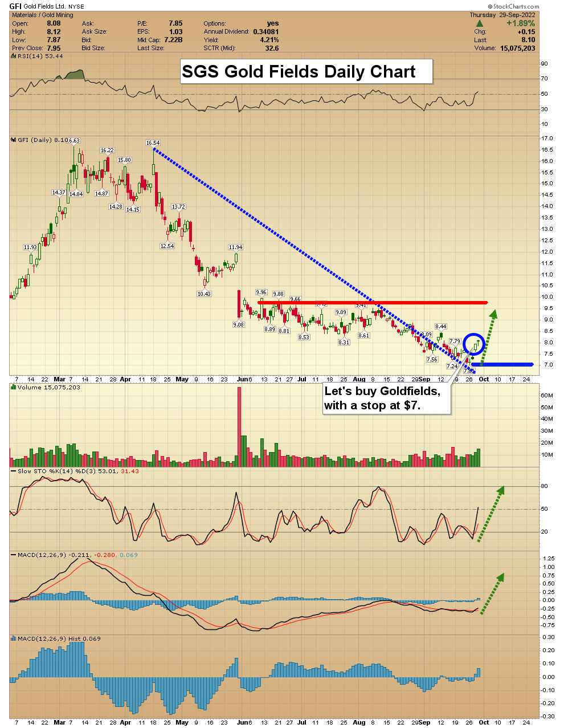Click the green up-triangle next to +1.89%
This screenshot has height=728, width=564.
480,23
